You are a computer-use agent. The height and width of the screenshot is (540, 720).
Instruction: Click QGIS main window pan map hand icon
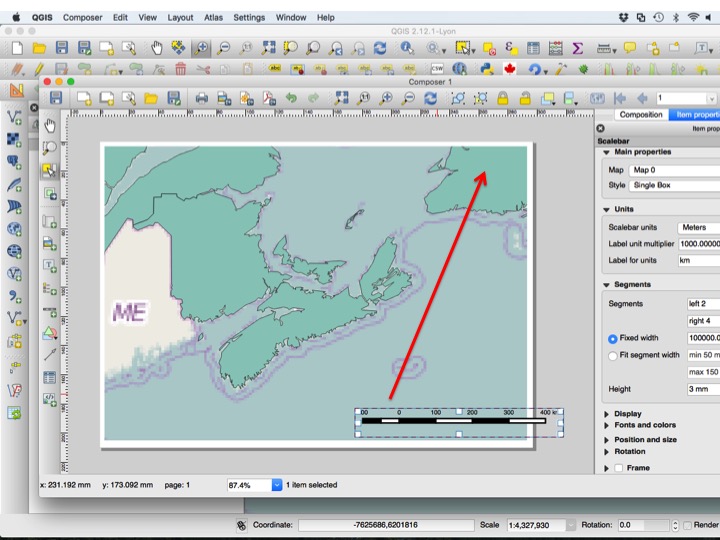pyautogui.click(x=157, y=48)
